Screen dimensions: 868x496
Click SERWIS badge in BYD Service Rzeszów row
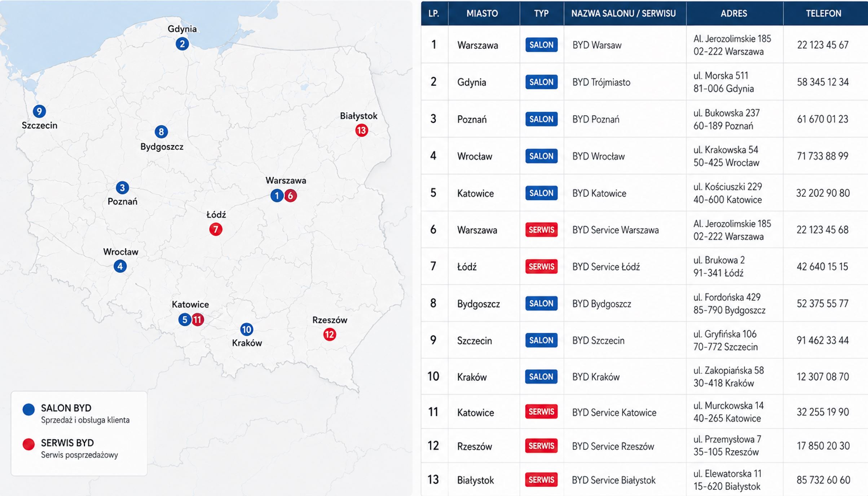coord(541,446)
